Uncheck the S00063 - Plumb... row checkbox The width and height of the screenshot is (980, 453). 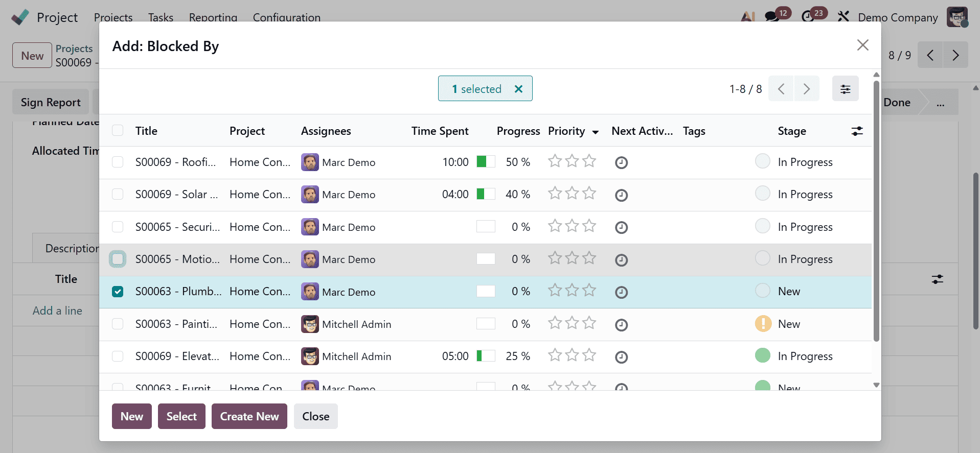click(118, 292)
